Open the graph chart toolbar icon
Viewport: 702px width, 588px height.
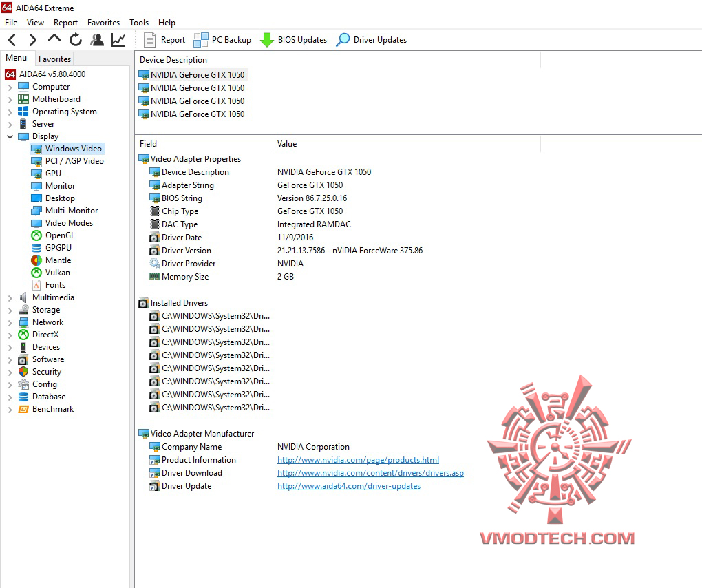(118, 40)
